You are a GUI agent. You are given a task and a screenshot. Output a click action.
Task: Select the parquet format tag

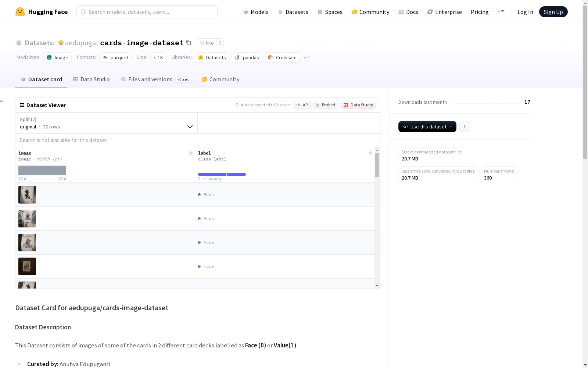click(x=115, y=57)
